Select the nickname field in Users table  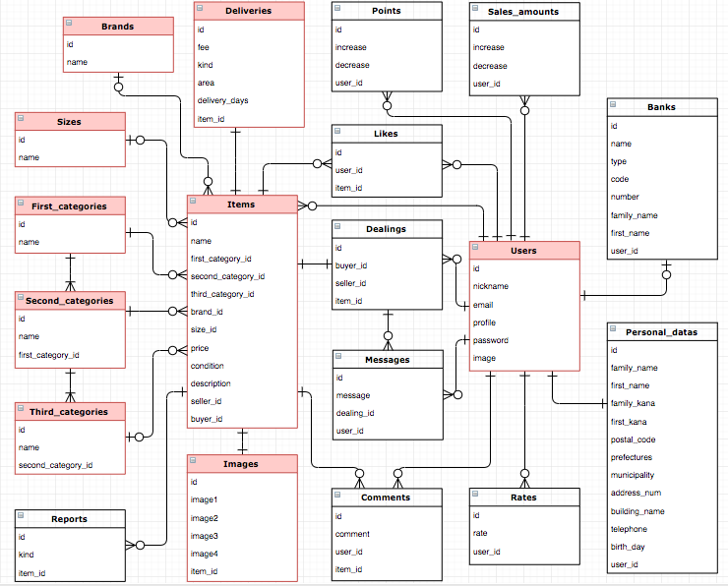(494, 286)
